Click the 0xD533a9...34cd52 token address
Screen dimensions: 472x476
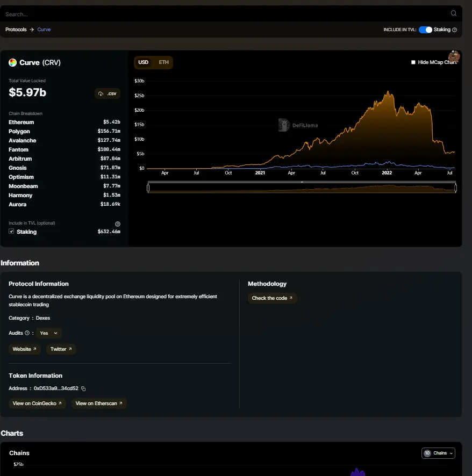coord(56,388)
